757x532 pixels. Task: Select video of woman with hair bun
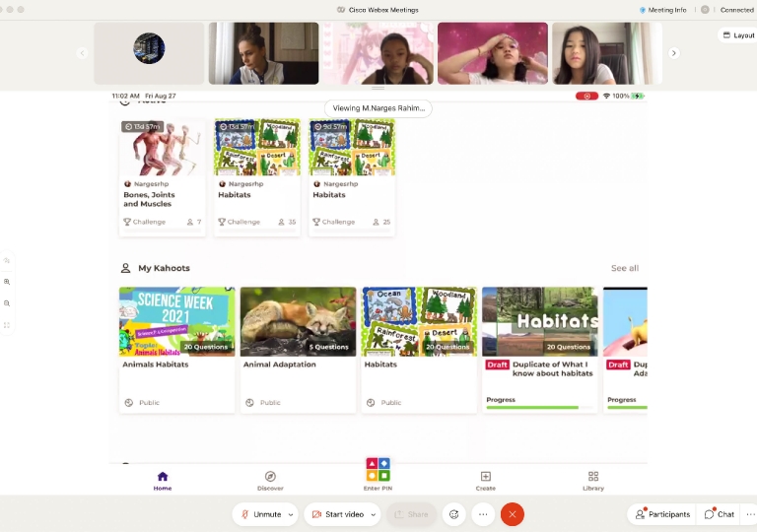(263, 53)
